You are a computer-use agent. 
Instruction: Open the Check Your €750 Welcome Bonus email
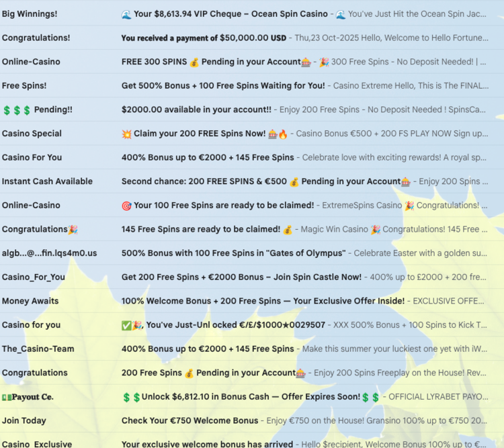[x=190, y=420]
